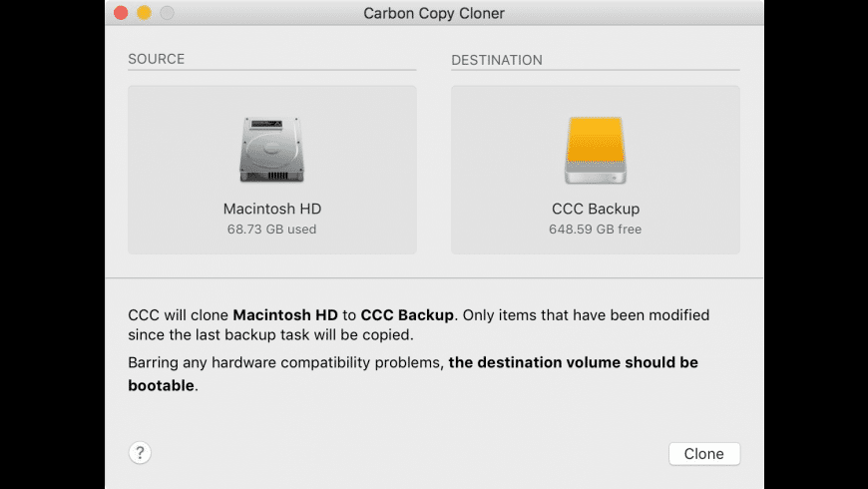Image resolution: width=868 pixels, height=489 pixels.
Task: Click the bold 'destination volume should be' text
Action: (x=588, y=362)
